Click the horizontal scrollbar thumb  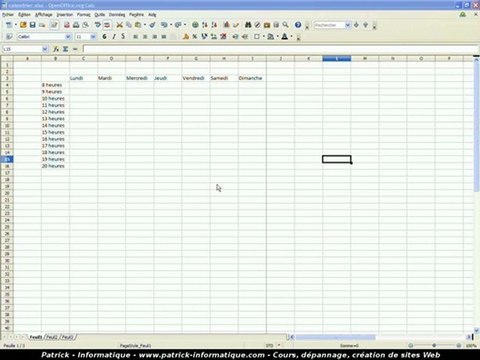(x=335, y=337)
